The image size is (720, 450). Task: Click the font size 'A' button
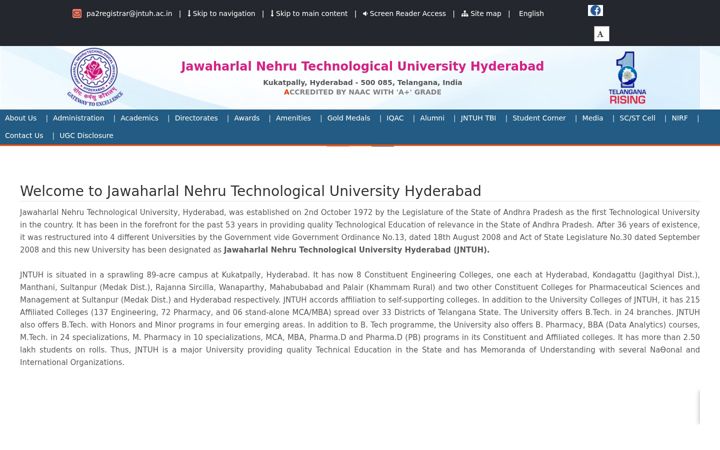pyautogui.click(x=601, y=34)
